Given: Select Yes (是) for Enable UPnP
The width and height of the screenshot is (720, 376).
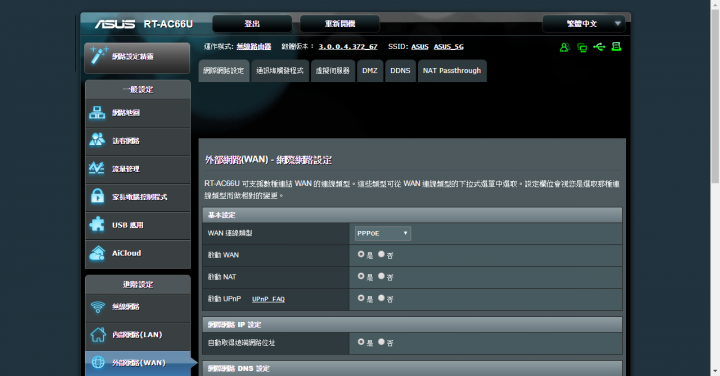Looking at the screenshot, I should click(x=361, y=298).
